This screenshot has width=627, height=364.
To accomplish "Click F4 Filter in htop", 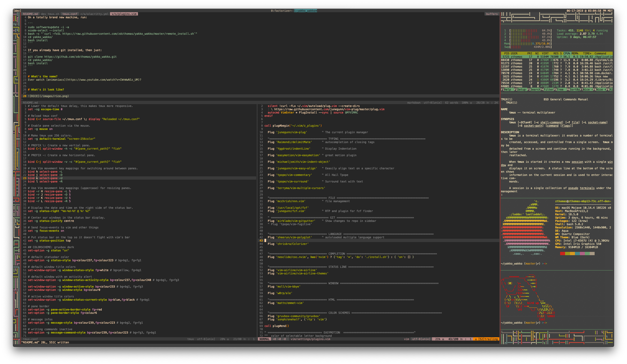I will (547, 90).
